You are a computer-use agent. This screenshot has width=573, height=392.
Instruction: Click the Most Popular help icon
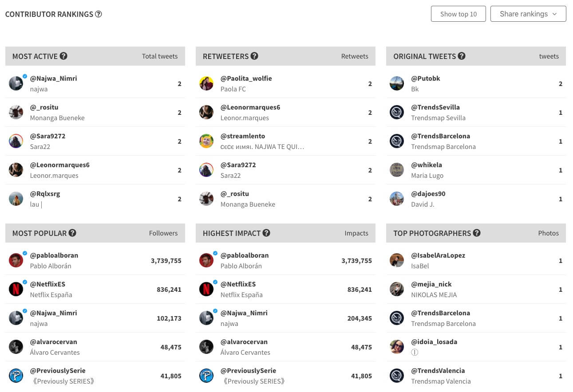72,233
